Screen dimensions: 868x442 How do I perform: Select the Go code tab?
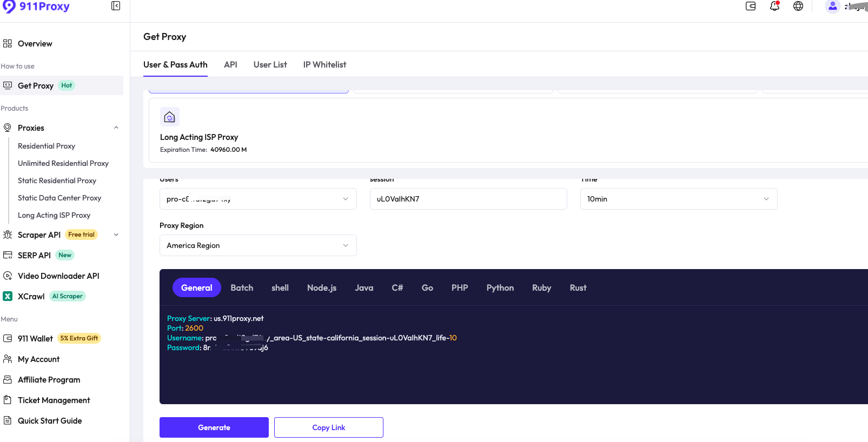[427, 287]
